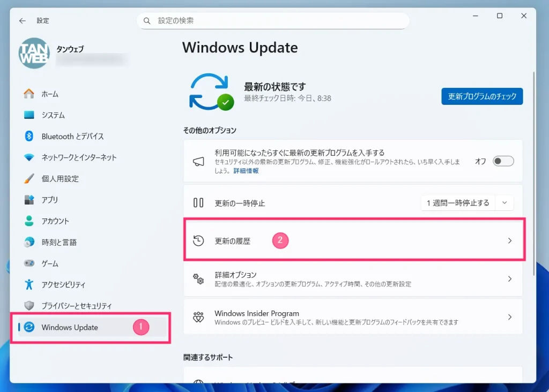Click the 詳細オプション title text

pyautogui.click(x=236, y=275)
